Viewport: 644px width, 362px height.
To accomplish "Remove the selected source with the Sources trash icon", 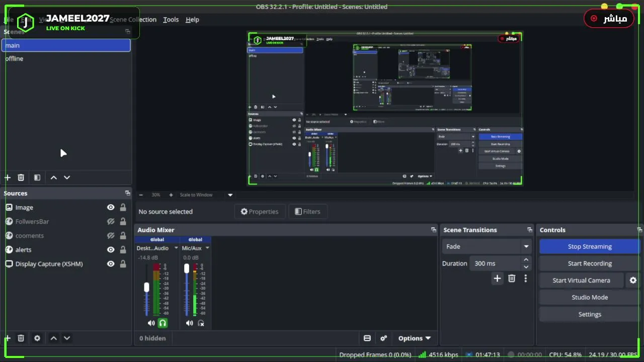I will pos(21,338).
